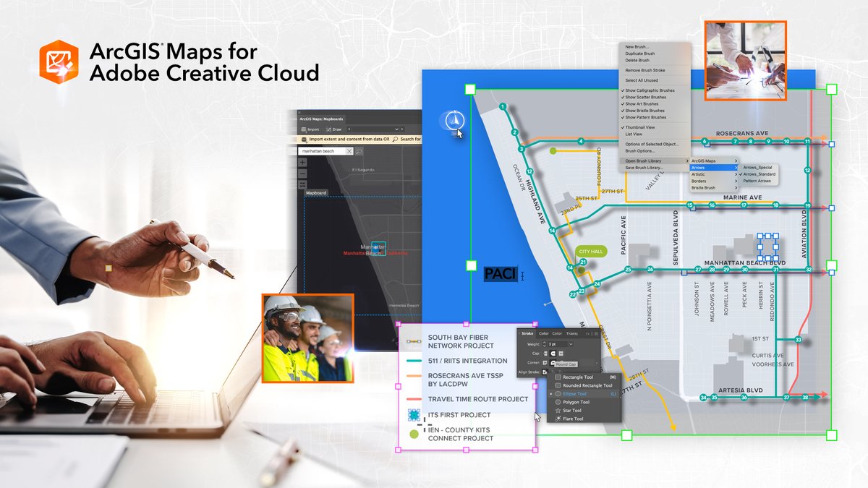This screenshot has width=868, height=488.
Task: Choose Duplicate Brush menu entry
Action: coord(640,53)
